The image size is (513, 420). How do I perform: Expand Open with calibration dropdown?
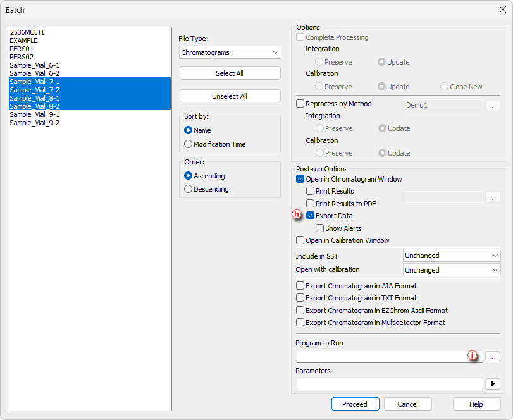[452, 270]
